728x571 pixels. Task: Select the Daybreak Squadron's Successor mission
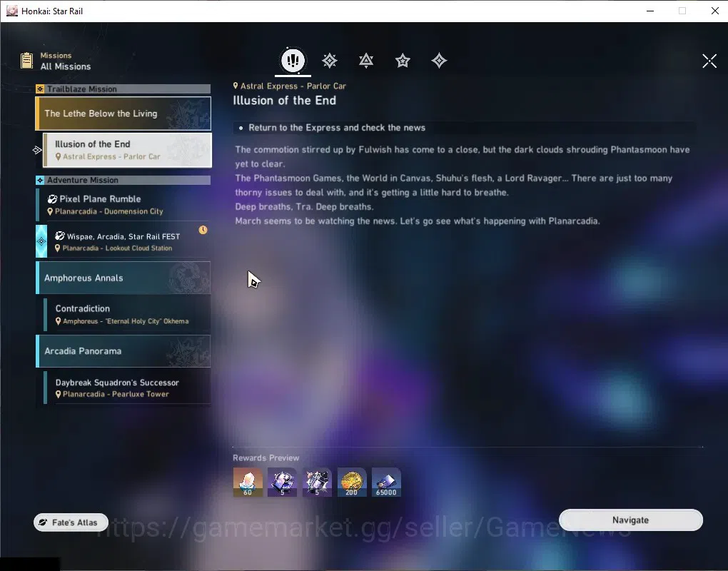click(x=127, y=388)
